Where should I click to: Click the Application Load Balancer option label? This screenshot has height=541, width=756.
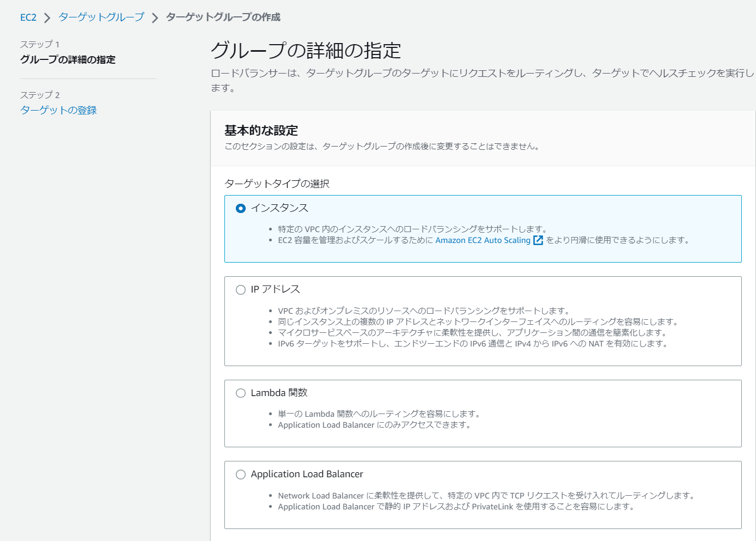pyautogui.click(x=307, y=474)
